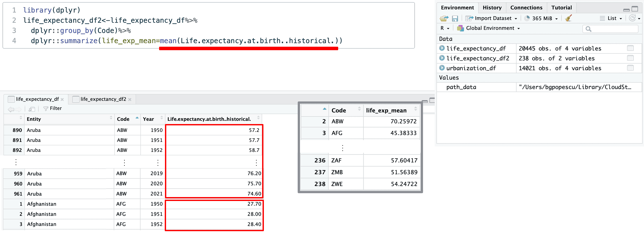Click the save workspace floppy disk icon
Viewport: 644px width, 234px height.
pos(455,18)
